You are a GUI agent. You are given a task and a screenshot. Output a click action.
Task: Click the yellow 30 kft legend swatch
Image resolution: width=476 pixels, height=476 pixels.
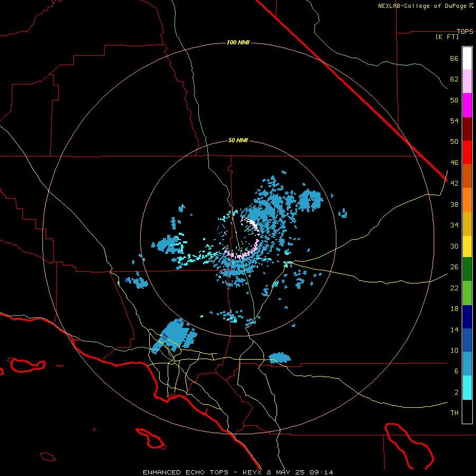coord(467,246)
